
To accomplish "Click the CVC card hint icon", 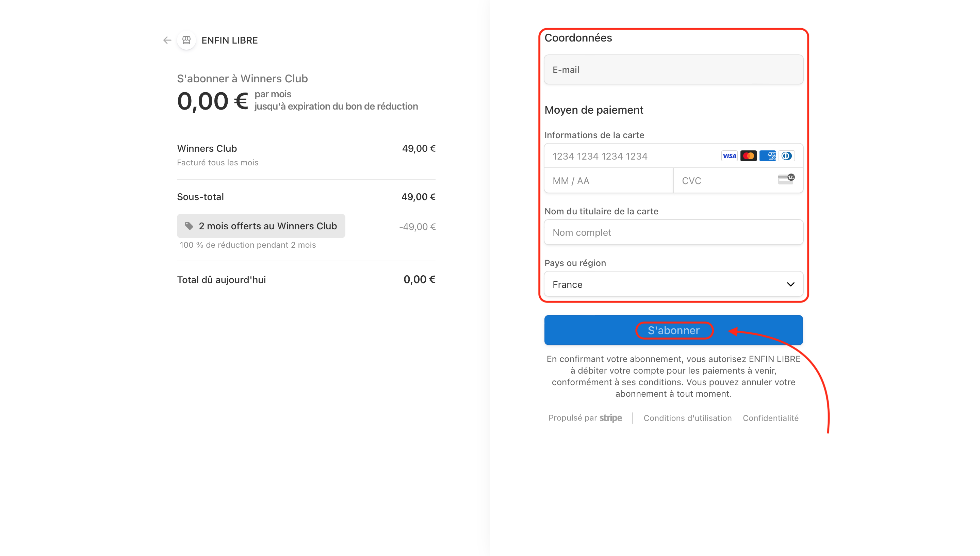I will tap(786, 179).
